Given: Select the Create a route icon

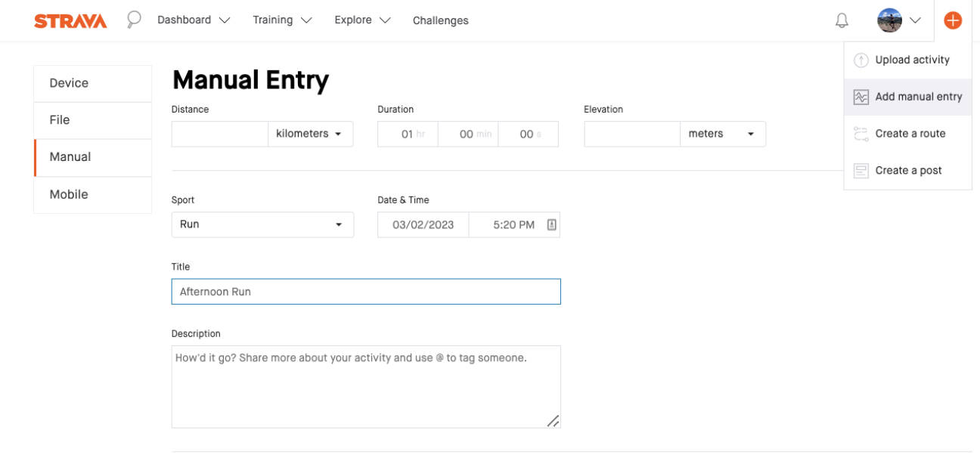Looking at the screenshot, I should [x=861, y=133].
